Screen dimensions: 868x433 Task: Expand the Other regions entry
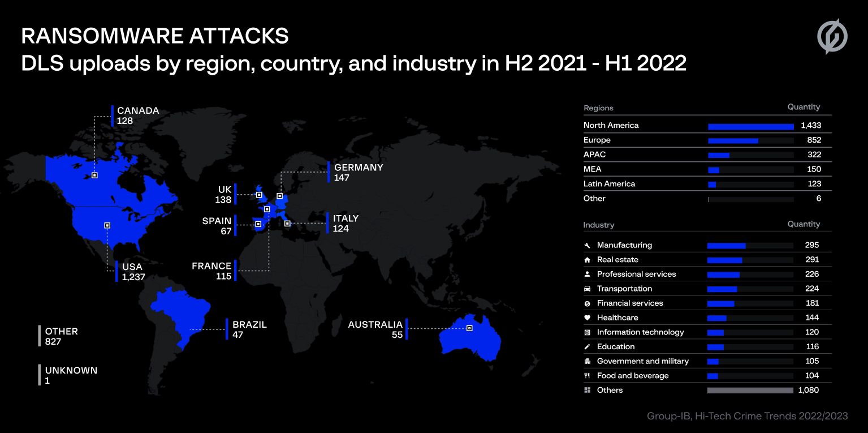(x=594, y=199)
